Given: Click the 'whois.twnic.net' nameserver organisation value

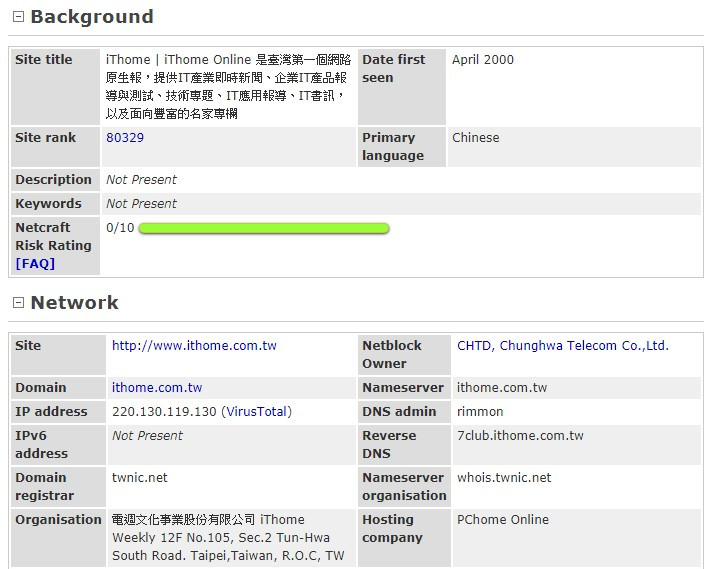Looking at the screenshot, I should (x=504, y=477).
